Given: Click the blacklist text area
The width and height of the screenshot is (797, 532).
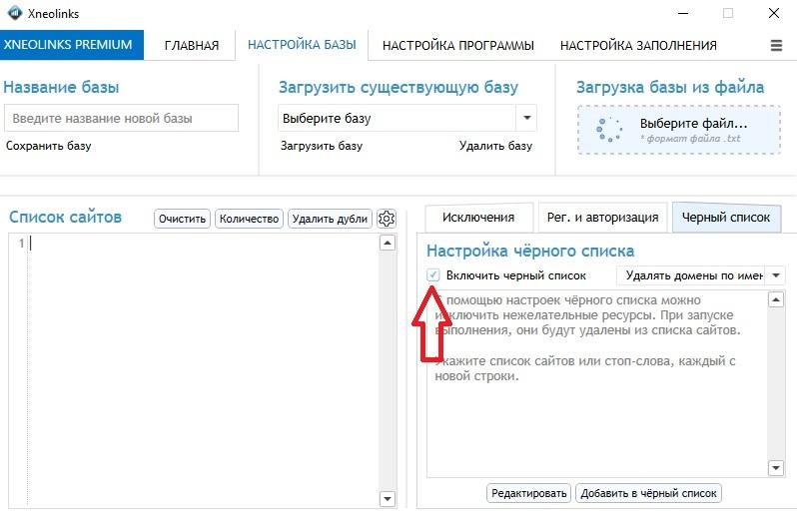Looking at the screenshot, I should (597, 383).
